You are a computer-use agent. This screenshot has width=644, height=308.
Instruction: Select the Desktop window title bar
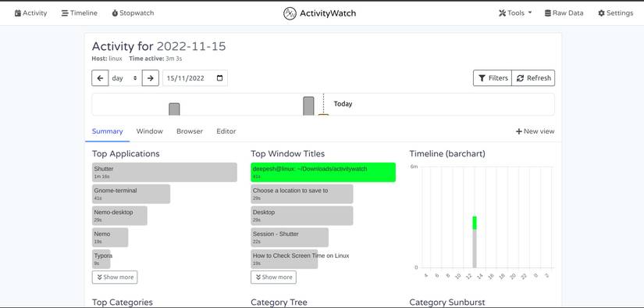302,216
